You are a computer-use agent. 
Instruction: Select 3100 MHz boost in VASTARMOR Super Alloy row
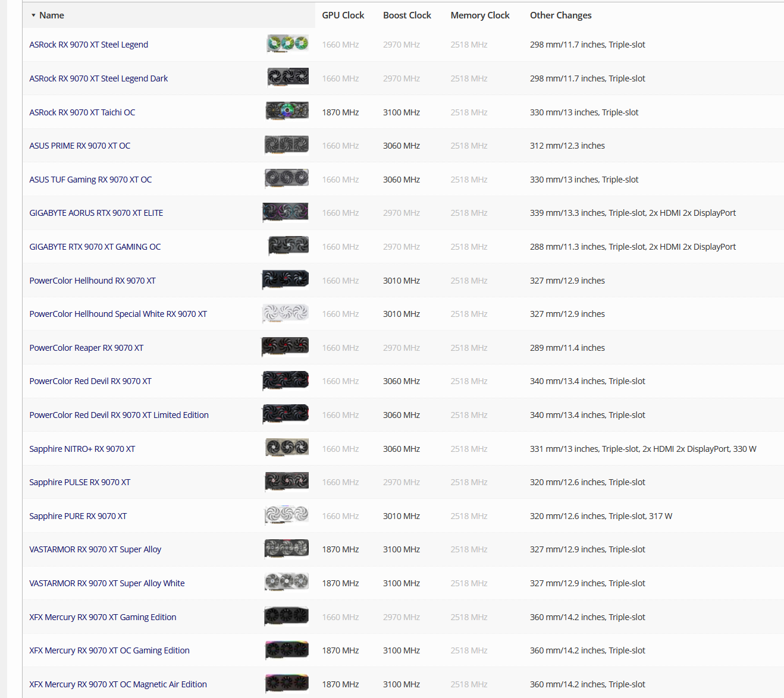402,549
